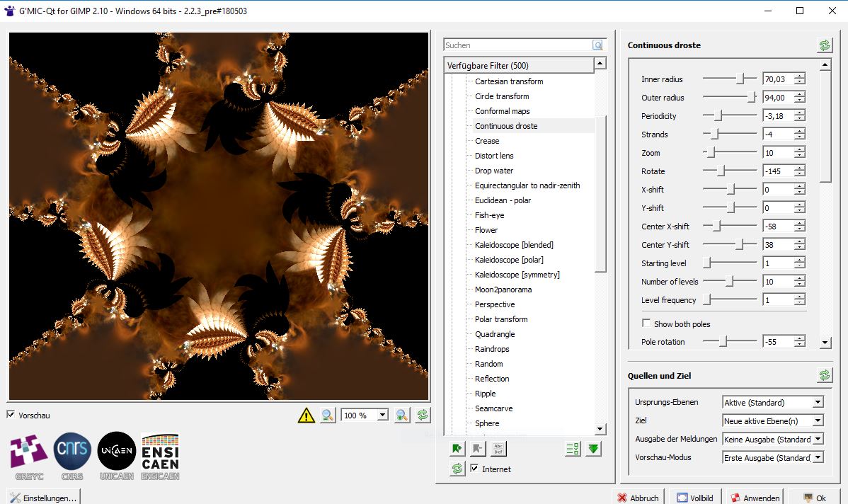Image resolution: width=848 pixels, height=504 pixels.
Task: Click the zoom-in magnifier below the preview
Action: pos(402,416)
